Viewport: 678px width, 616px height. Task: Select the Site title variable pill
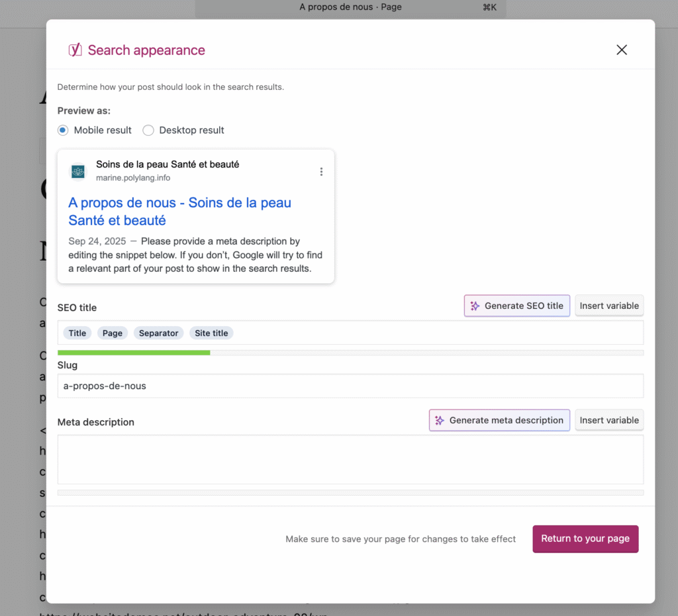point(211,333)
